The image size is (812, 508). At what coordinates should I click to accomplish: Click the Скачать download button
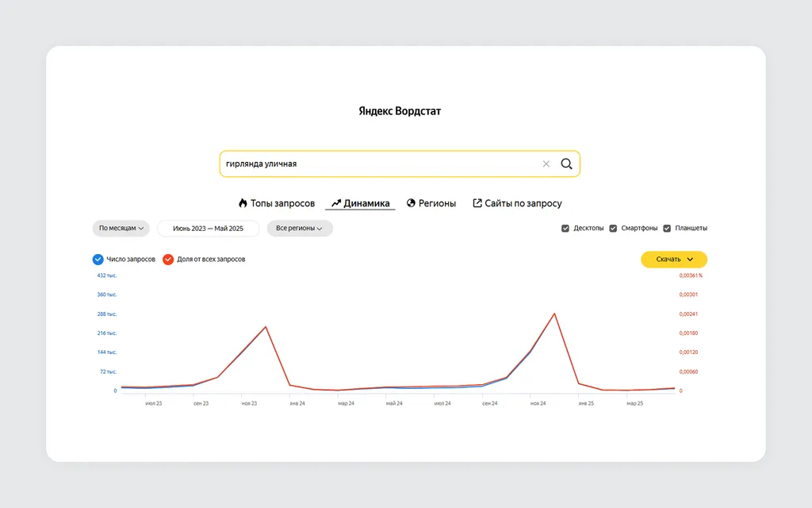click(674, 260)
